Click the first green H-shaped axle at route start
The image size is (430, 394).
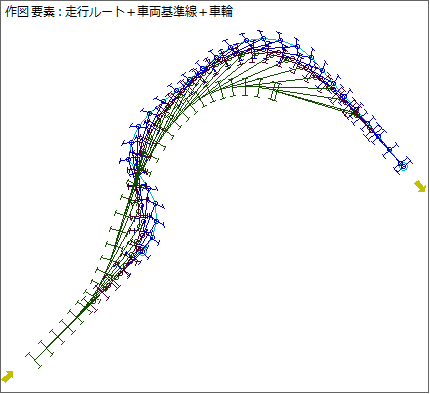pos(35,359)
